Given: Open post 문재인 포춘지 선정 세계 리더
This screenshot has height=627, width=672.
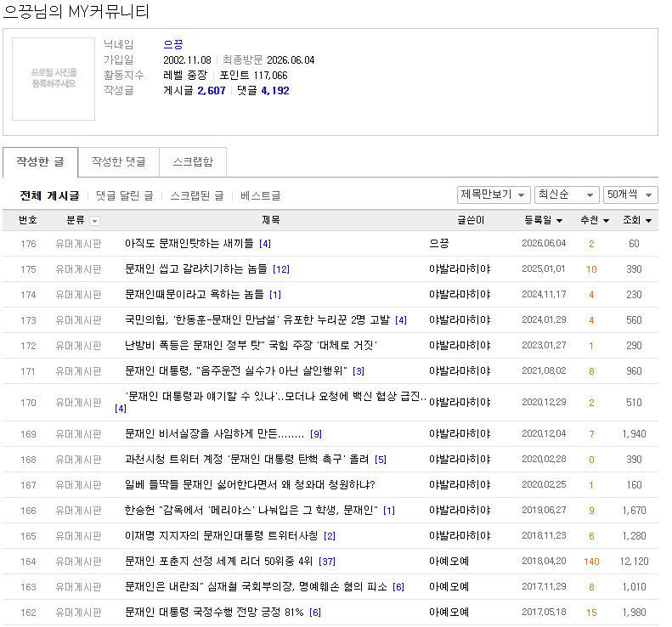Looking at the screenshot, I should 218,561.
